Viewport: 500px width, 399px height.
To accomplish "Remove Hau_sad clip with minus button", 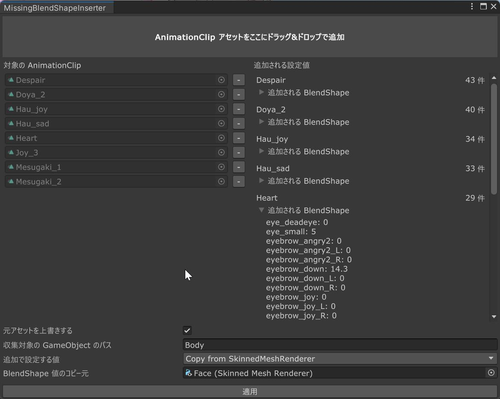I will coord(239,124).
